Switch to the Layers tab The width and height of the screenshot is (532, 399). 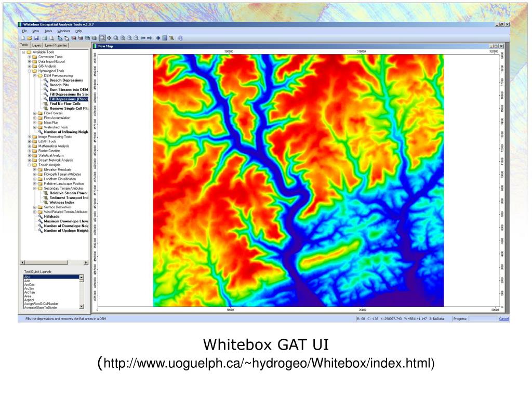tap(37, 45)
